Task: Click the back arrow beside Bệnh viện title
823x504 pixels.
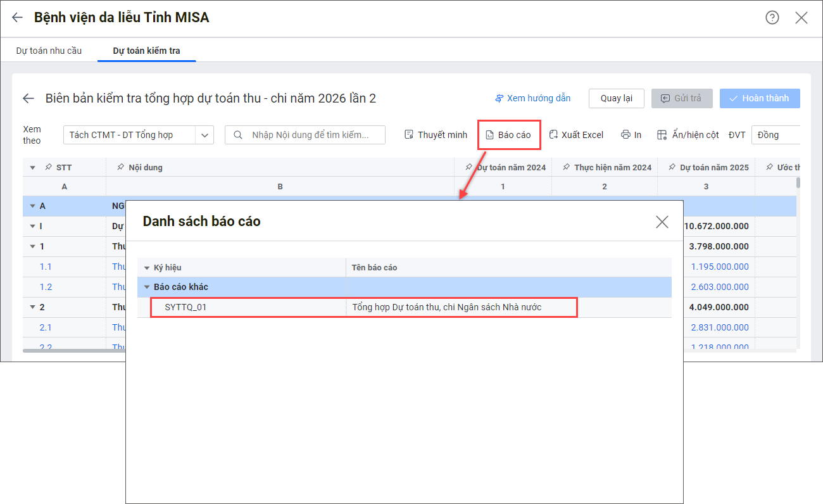Action: tap(17, 18)
